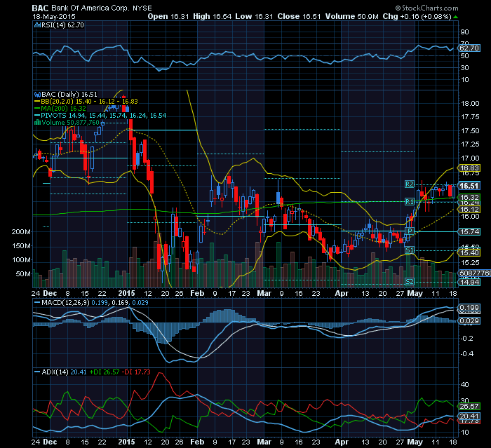Image resolution: width=491 pixels, height=448 pixels.
Task: Click the 17.00 price axis label
Action: tap(470, 158)
